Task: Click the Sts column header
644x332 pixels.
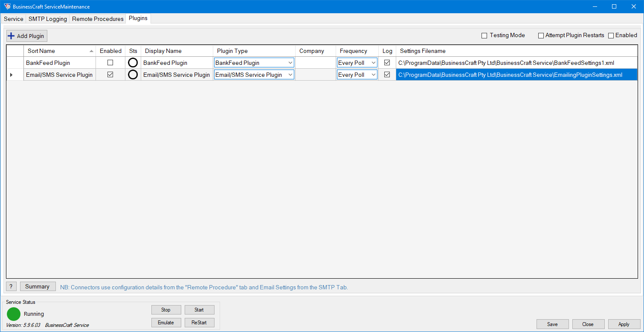Action: click(133, 51)
